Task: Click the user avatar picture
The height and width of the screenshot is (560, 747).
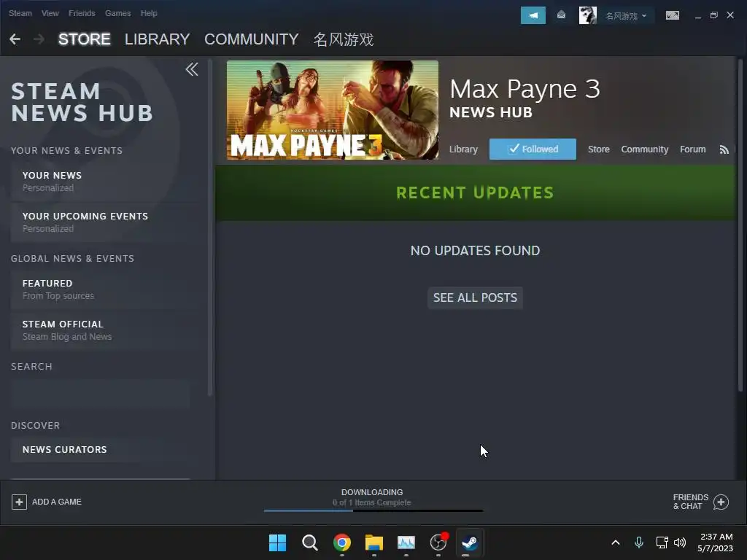Action: tap(587, 15)
